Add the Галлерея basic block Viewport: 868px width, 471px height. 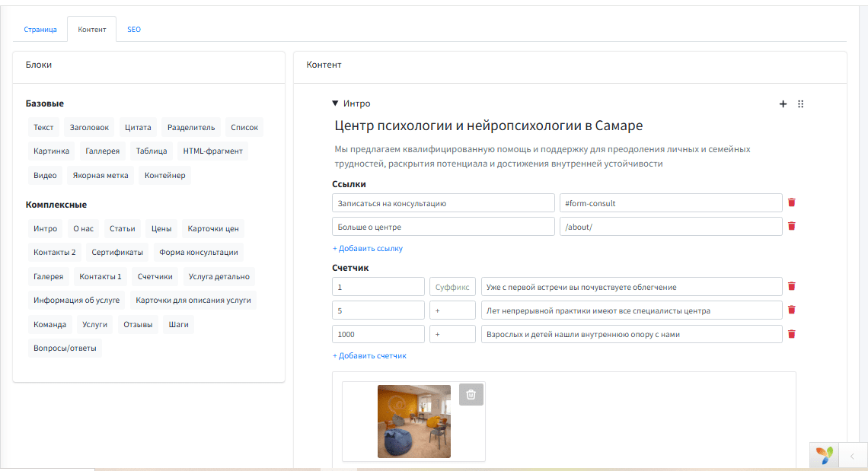102,151
